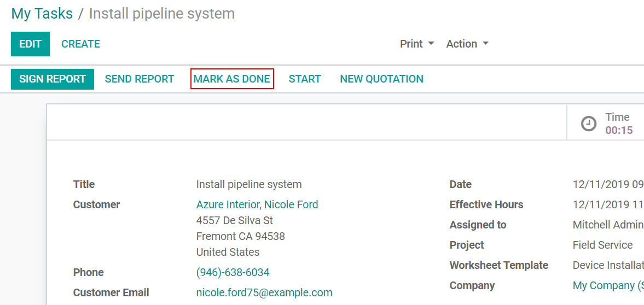Click the START button
Image resolution: width=644 pixels, height=305 pixels.
tap(305, 79)
